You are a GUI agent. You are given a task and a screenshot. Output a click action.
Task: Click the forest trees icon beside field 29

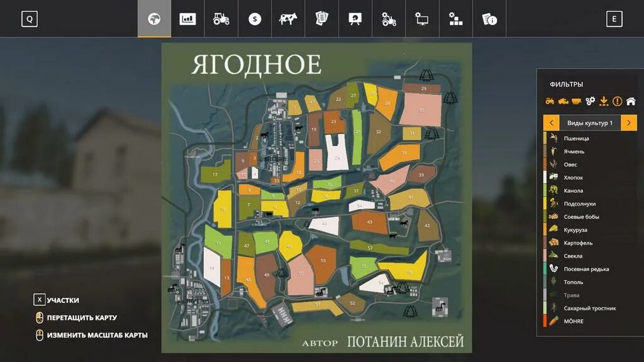click(427, 75)
